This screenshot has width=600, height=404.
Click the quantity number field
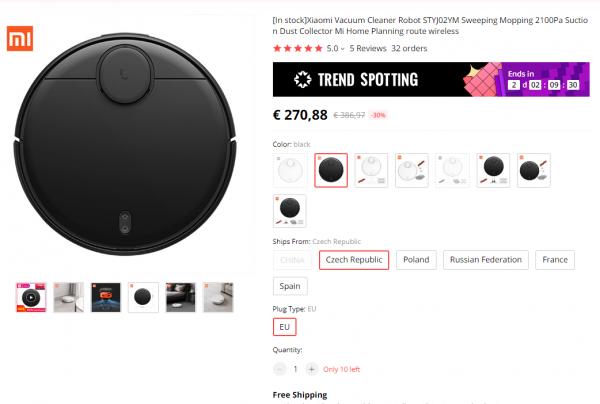295,369
